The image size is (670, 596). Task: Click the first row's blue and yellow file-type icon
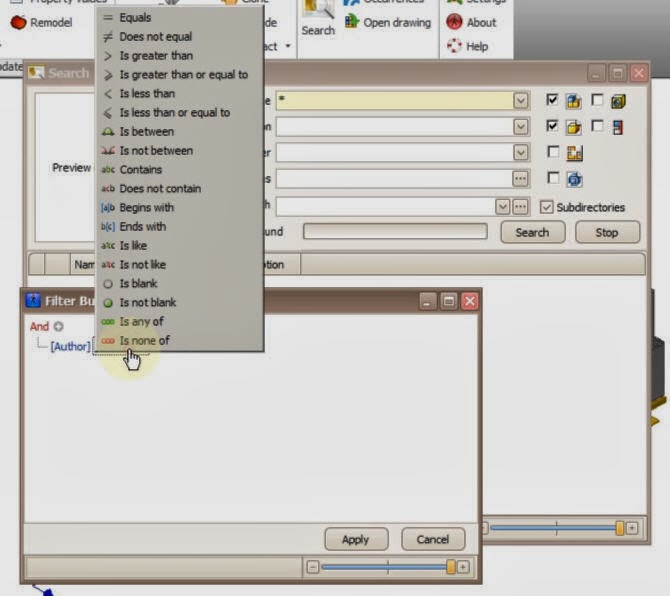point(573,101)
